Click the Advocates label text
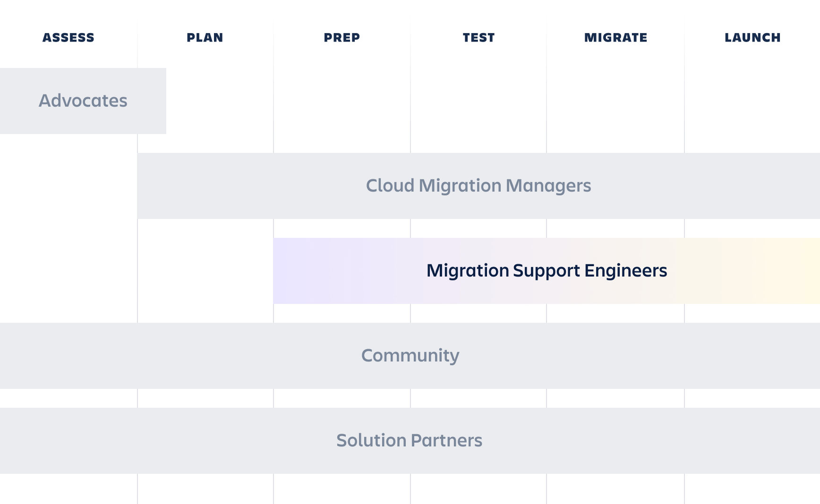This screenshot has width=820, height=504. coord(83,101)
